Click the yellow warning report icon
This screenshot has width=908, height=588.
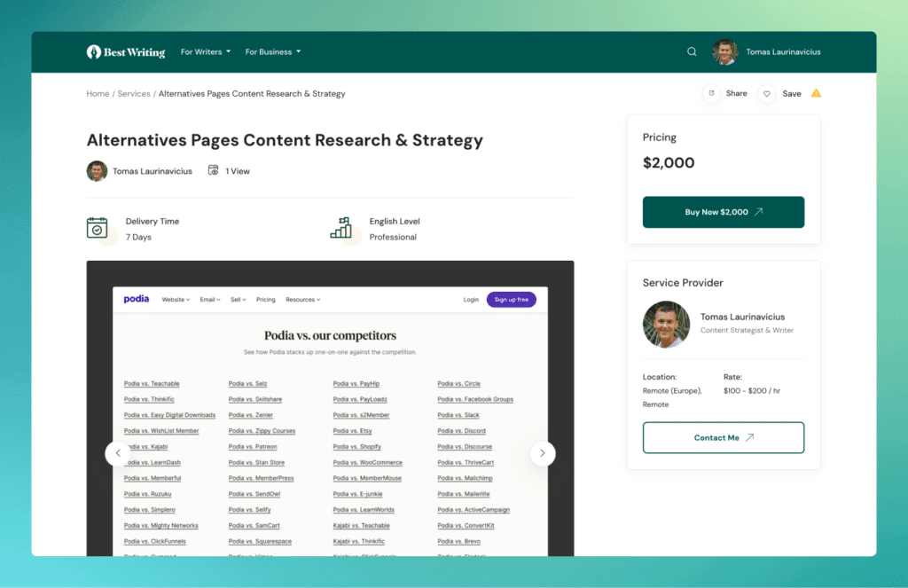point(816,93)
